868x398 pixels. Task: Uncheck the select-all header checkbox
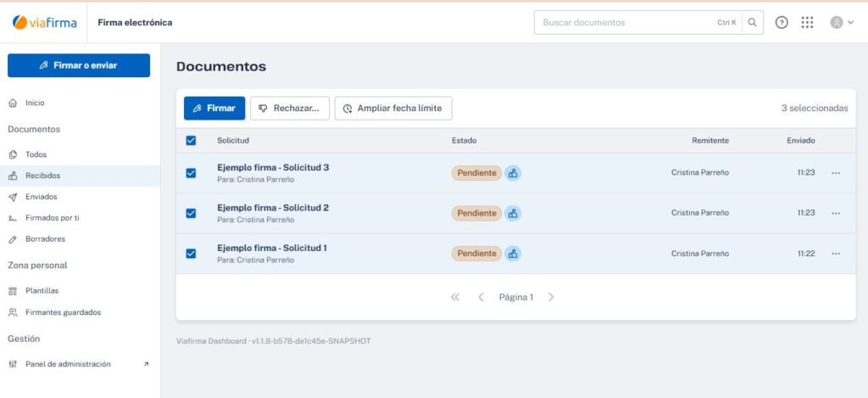[191, 141]
